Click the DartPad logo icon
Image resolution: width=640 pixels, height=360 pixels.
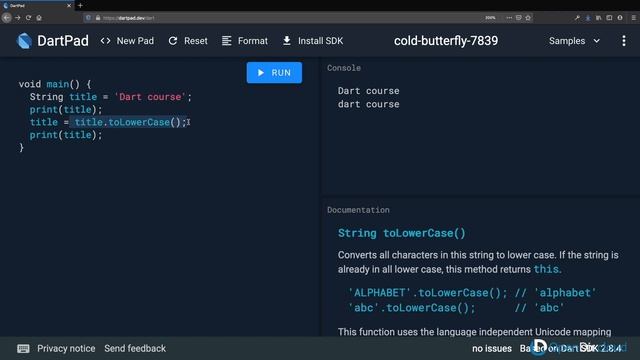tap(24, 41)
